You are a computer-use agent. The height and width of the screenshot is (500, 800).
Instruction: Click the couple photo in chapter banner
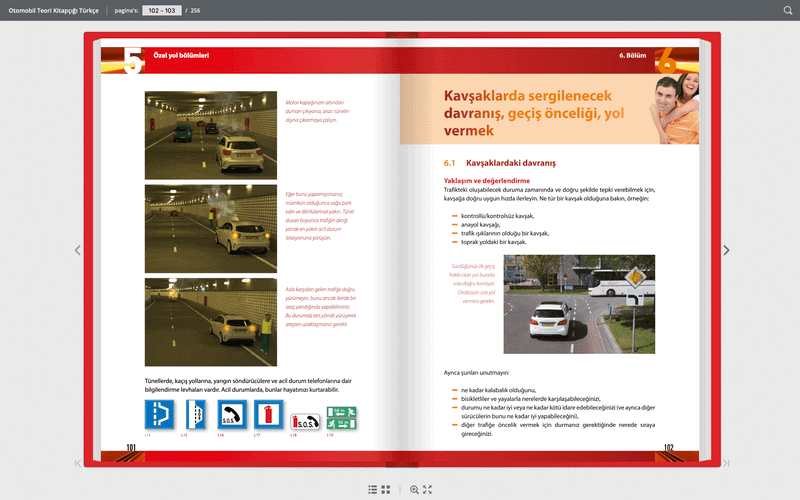pyautogui.click(x=674, y=108)
